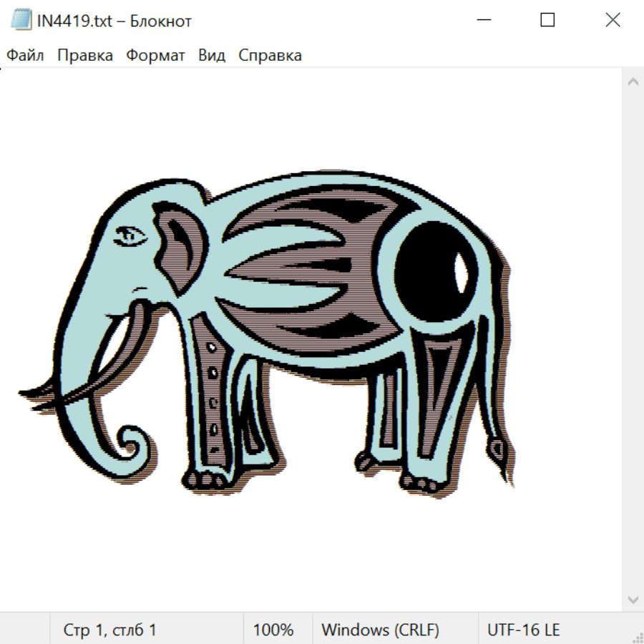Close the IN4419.txt Notepad window
644x644 pixels.
(613, 21)
